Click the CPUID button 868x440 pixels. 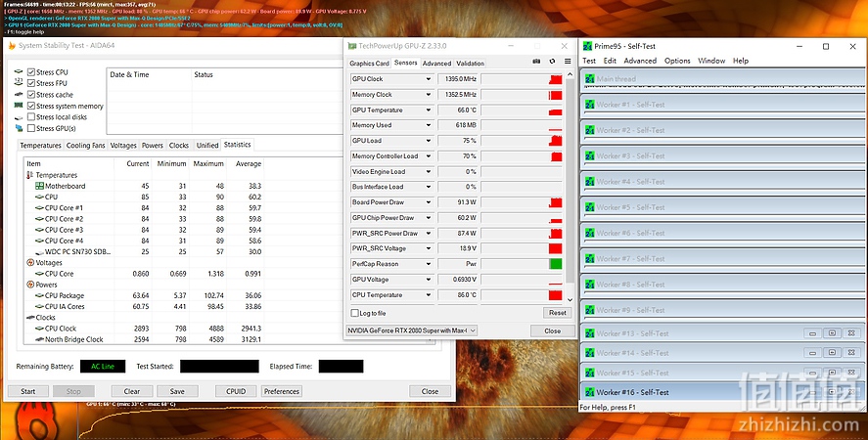tap(236, 391)
